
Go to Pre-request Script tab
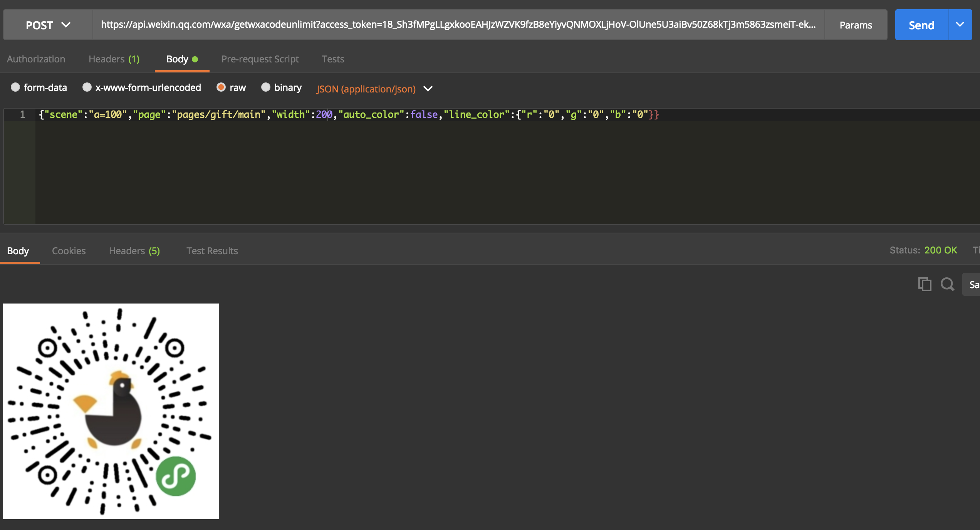[260, 59]
